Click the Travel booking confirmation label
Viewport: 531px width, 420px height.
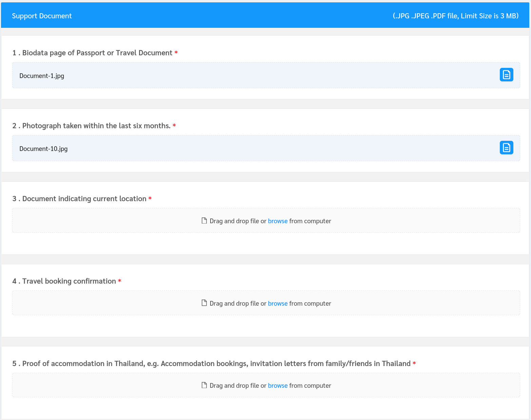tap(69, 281)
